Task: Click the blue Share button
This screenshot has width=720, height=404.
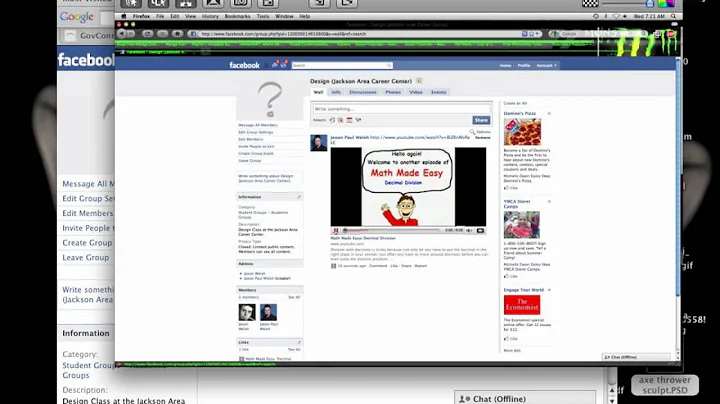Action: 481,120
